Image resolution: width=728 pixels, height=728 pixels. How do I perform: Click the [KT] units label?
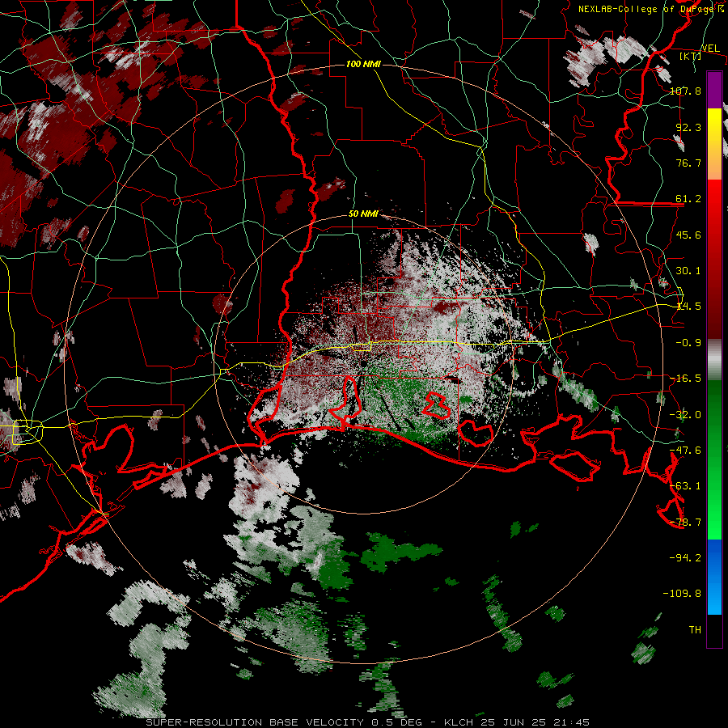coord(691,56)
